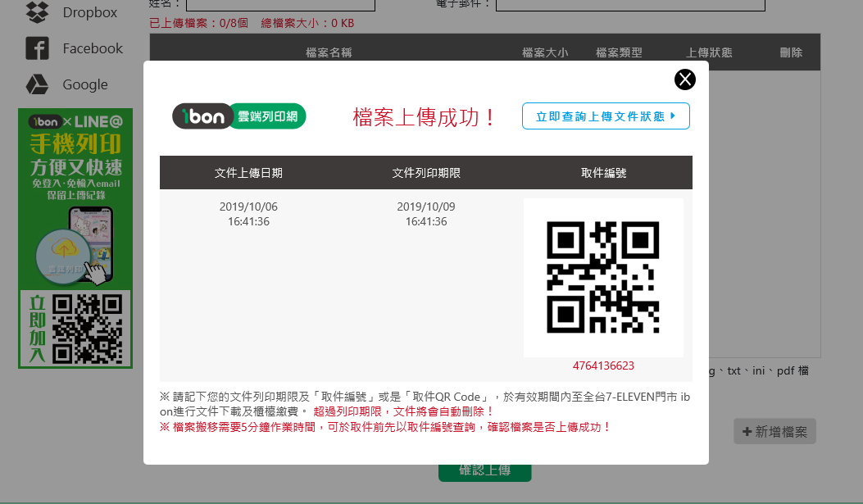
Task: Select pickup number 4764136623
Action: (x=603, y=366)
